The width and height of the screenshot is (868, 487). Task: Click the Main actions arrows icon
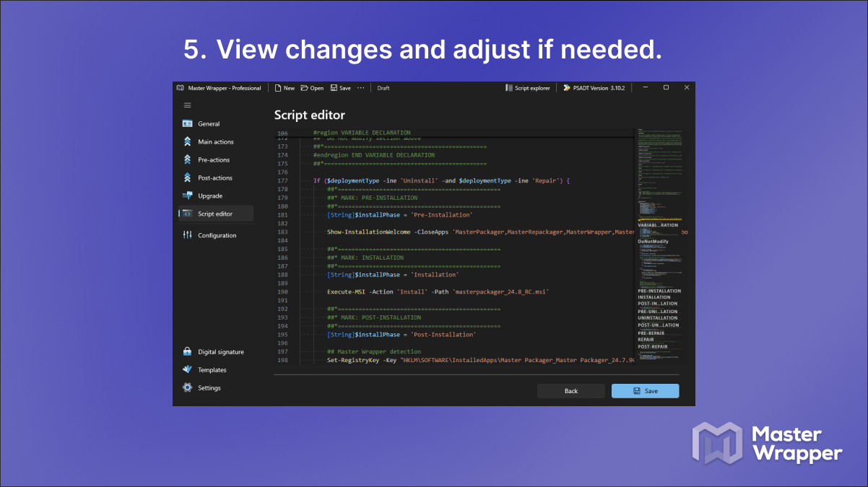pyautogui.click(x=188, y=141)
